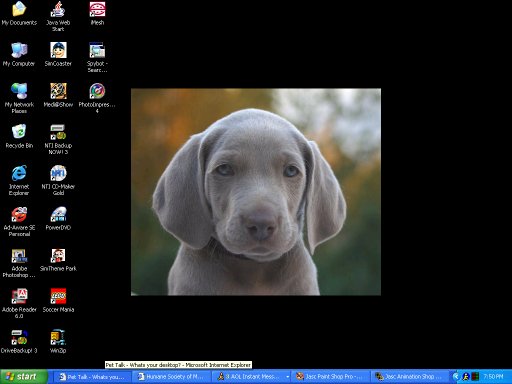Image resolution: width=512 pixels, height=384 pixels.
Task: Select the PhotoImpression 4 shortcut
Action: [x=97, y=98]
